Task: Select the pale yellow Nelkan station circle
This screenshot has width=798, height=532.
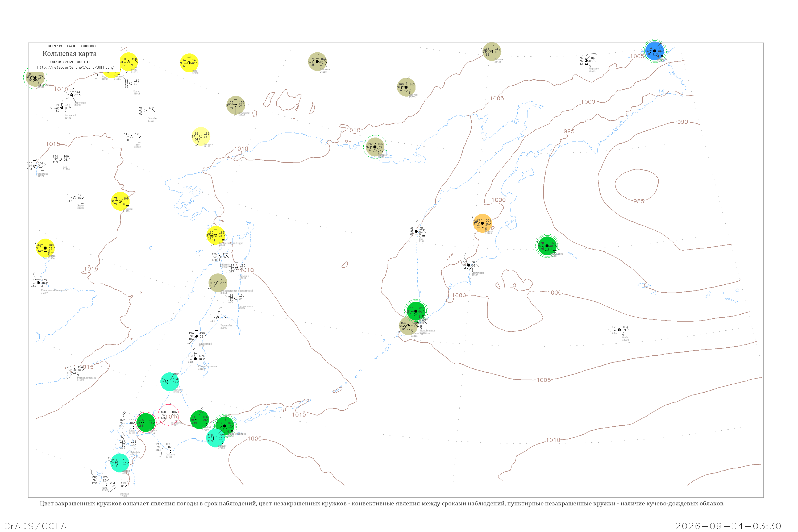Action: (201, 136)
